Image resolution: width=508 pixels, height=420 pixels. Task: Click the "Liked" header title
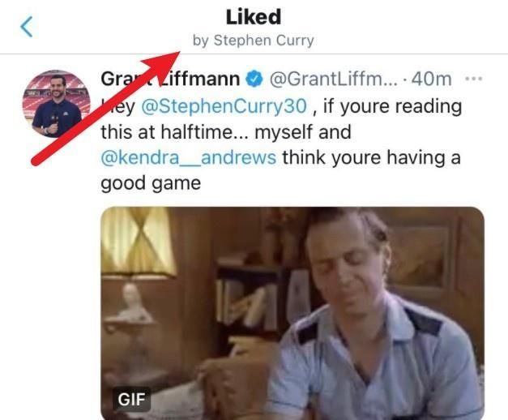[x=253, y=17]
